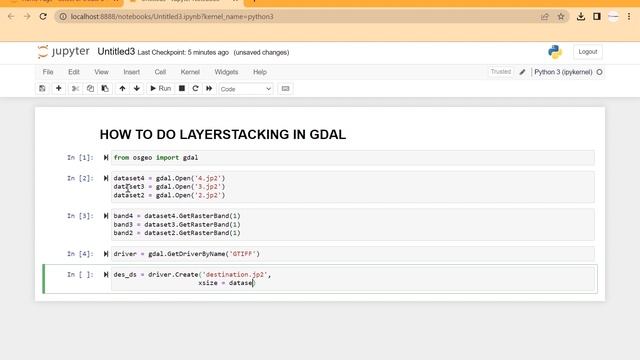Screen dimensions: 640x360
Task: Open the Widgets menu
Action: point(226,72)
